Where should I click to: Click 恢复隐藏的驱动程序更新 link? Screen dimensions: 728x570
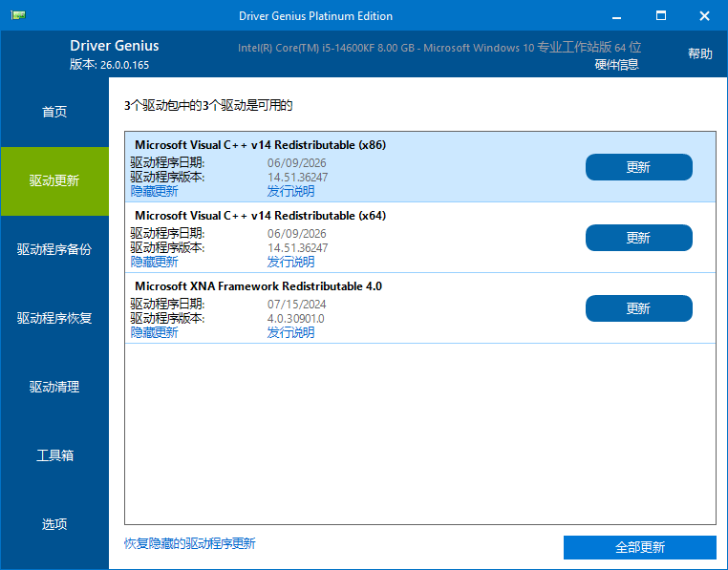tap(189, 543)
